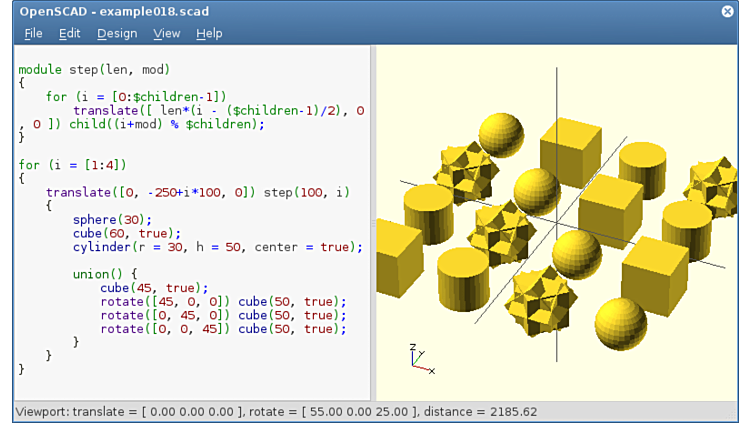752x423 pixels.
Task: Place cursor on the "sphere(30);" line
Action: click(111, 220)
